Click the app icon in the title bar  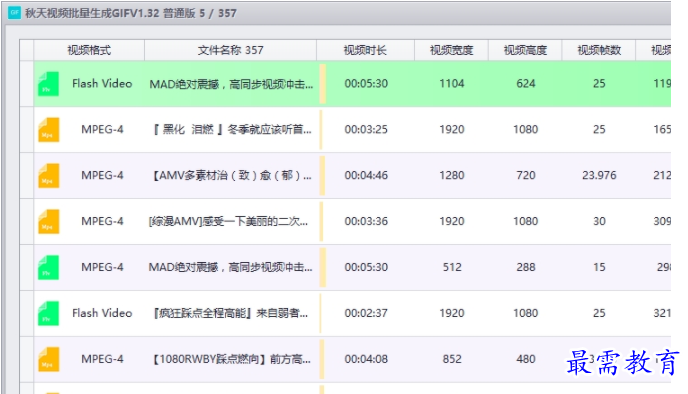click(x=14, y=12)
